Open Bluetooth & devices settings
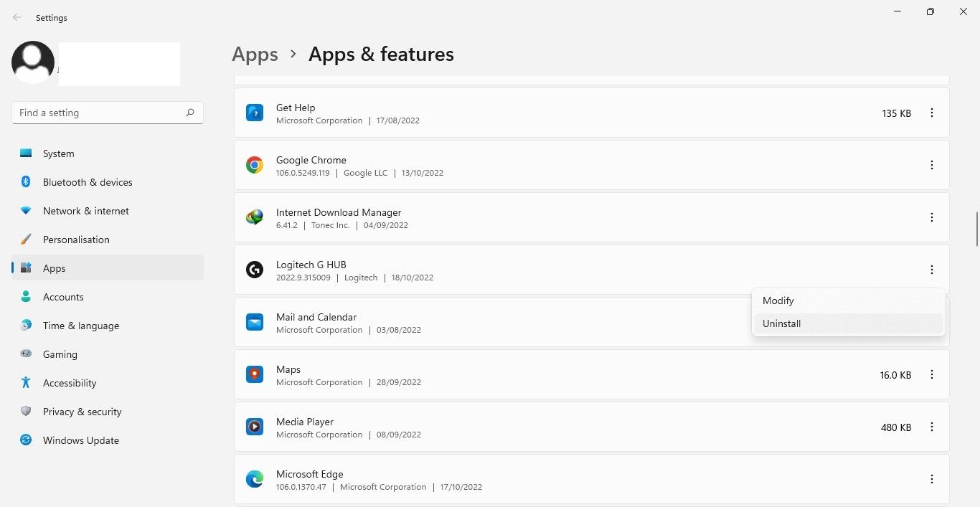This screenshot has width=980, height=507. 108,182
